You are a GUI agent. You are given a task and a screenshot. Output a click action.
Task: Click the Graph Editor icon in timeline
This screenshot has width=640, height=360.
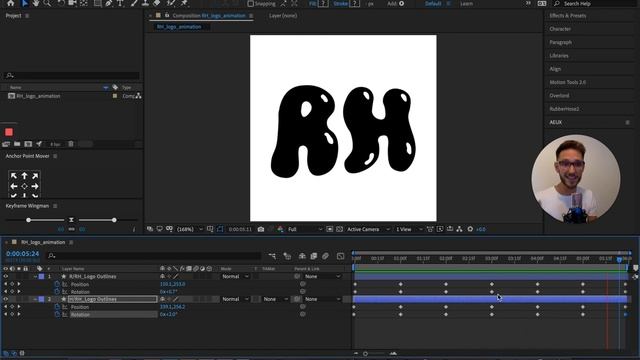tap(340, 256)
